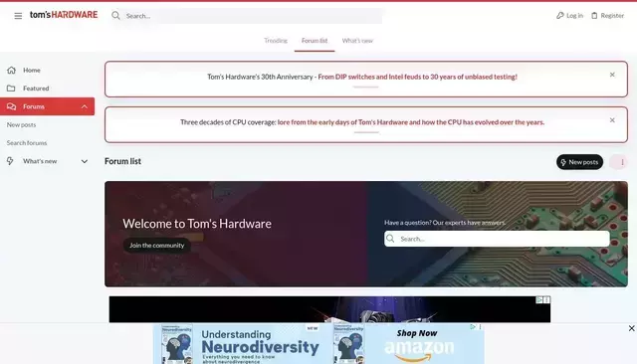Image resolution: width=637 pixels, height=364 pixels.
Task: Click What's new in the sidebar
Action: [40, 161]
